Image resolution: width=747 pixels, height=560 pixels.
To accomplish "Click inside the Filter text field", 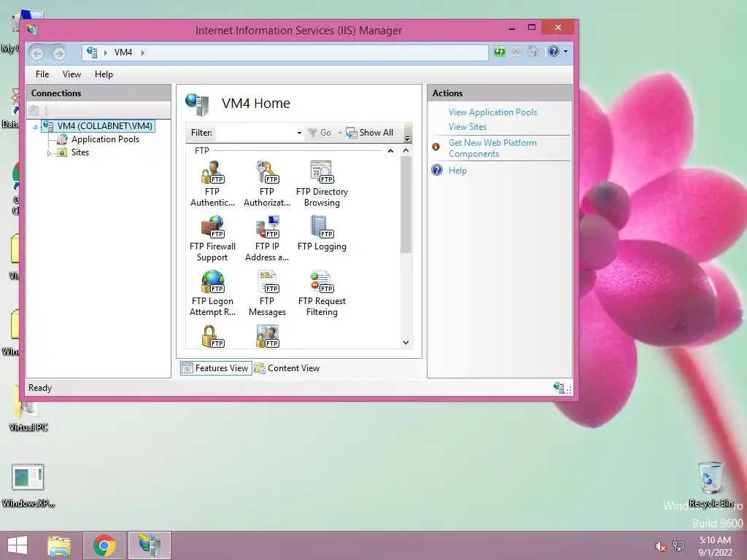I will tap(255, 133).
